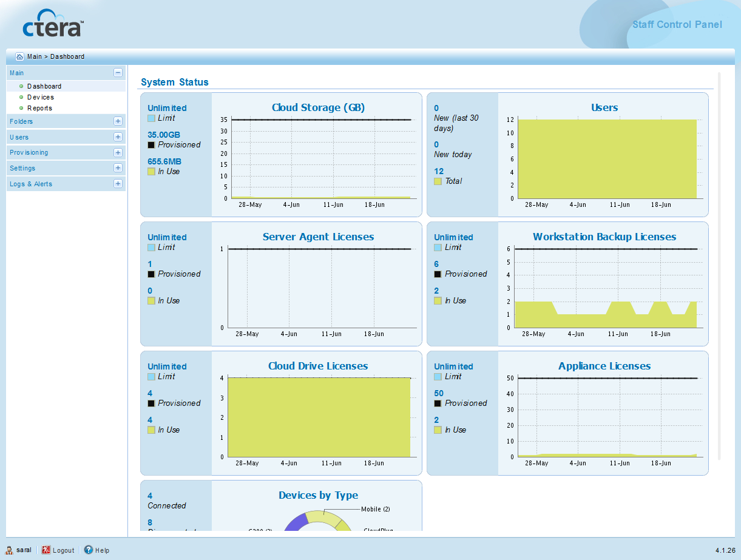Open the Help link in the footer
The height and width of the screenshot is (560, 741).
pos(103,550)
